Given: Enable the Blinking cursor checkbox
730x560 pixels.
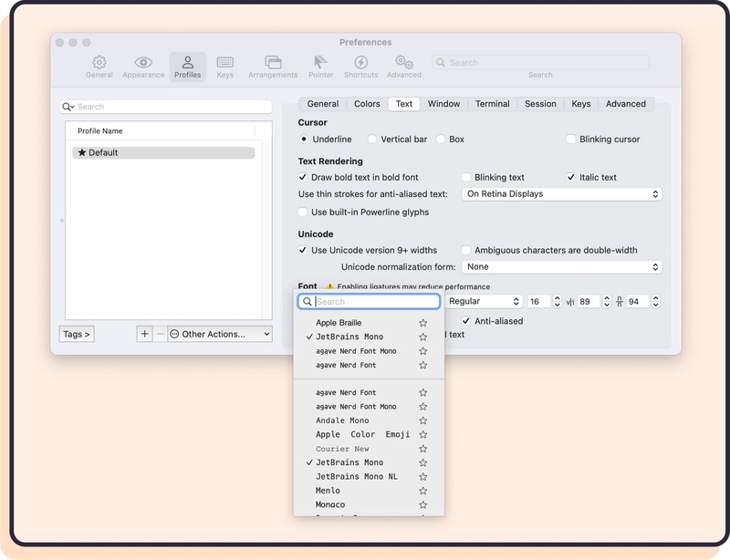Looking at the screenshot, I should 571,140.
